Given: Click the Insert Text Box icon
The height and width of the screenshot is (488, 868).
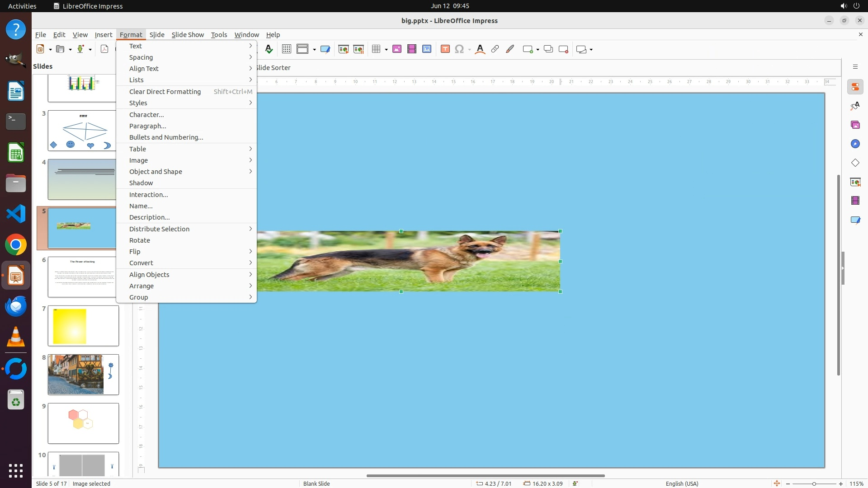Looking at the screenshot, I should tap(445, 49).
